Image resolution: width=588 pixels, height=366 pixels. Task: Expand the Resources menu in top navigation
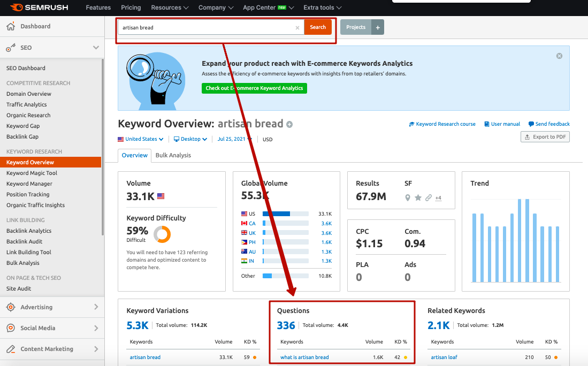[169, 7]
